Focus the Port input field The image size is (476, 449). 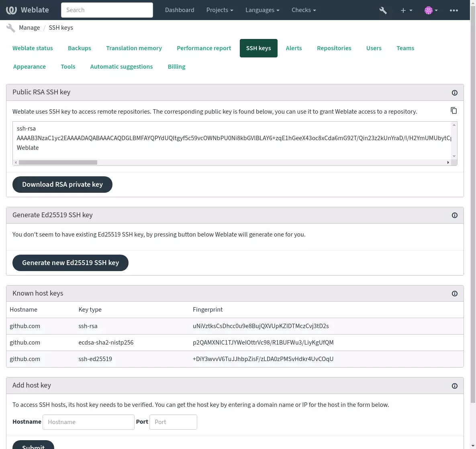point(174,422)
